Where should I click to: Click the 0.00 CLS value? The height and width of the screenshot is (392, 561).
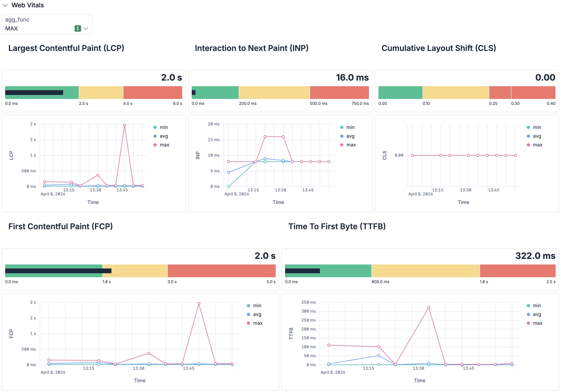pos(545,77)
